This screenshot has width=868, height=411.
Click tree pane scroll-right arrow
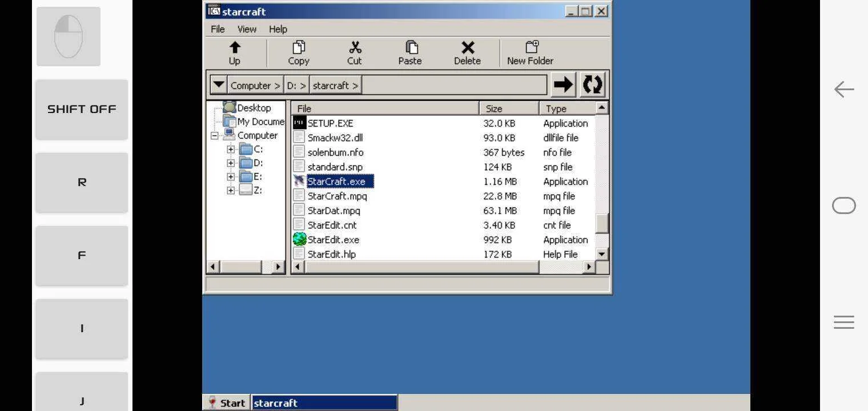click(278, 266)
